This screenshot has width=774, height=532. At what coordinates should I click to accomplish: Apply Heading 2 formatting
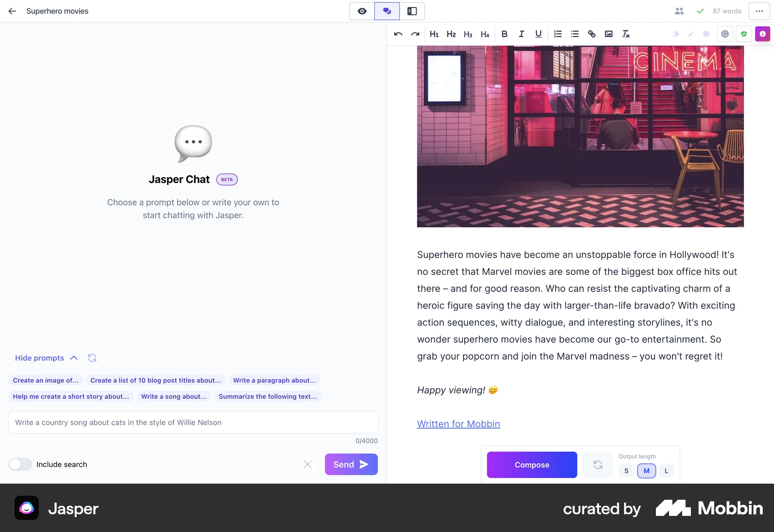pyautogui.click(x=451, y=34)
